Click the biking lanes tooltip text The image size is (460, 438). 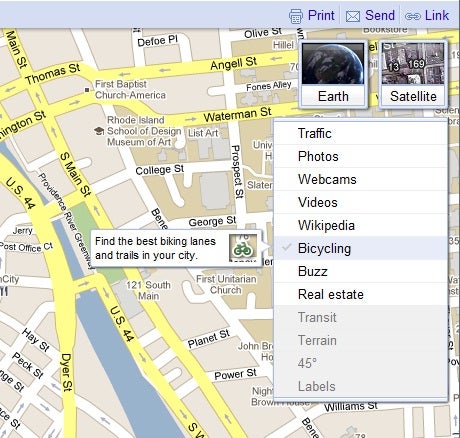[155, 248]
